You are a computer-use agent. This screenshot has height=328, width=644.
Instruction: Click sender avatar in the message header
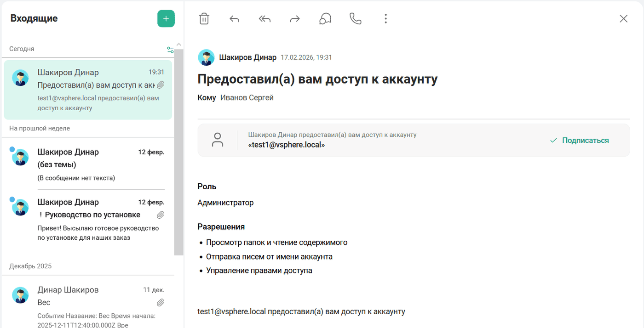click(206, 57)
